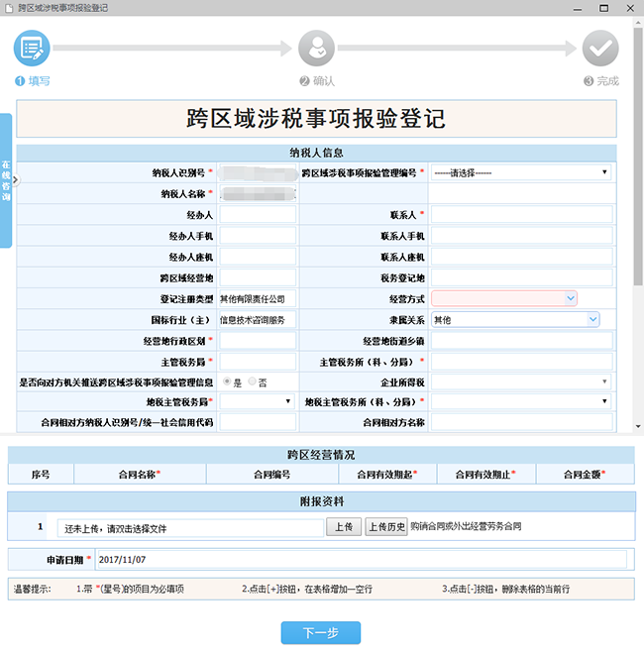The image size is (644, 653).
Task: Click the 确认 step person icon
Action: pos(317,49)
